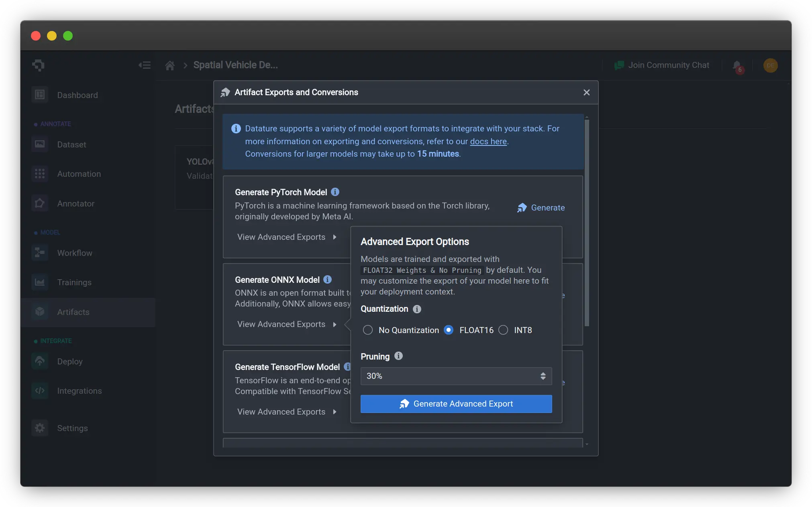The image size is (812, 507).
Task: Select the FLOAT16 quantization option
Action: pos(449,330)
